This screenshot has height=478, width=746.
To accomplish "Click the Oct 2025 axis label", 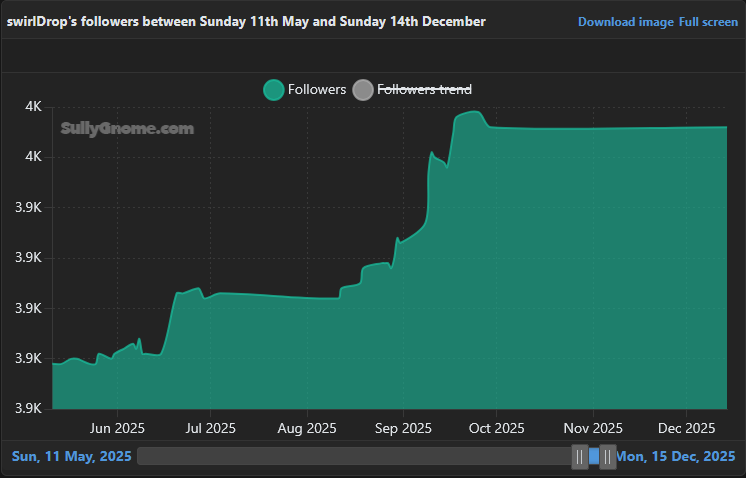I will coord(497,429).
